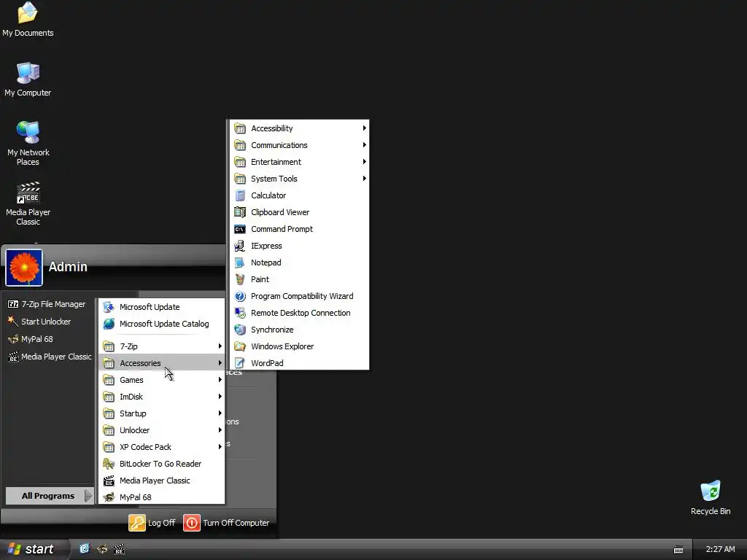The image size is (747, 560).
Task: Expand the XP Codec Pack folder
Action: point(161,447)
